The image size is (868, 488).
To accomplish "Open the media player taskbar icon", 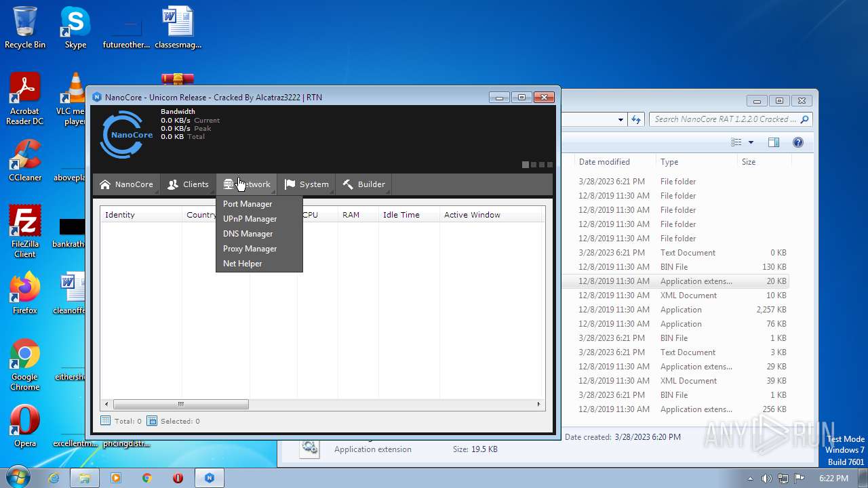I will (116, 478).
